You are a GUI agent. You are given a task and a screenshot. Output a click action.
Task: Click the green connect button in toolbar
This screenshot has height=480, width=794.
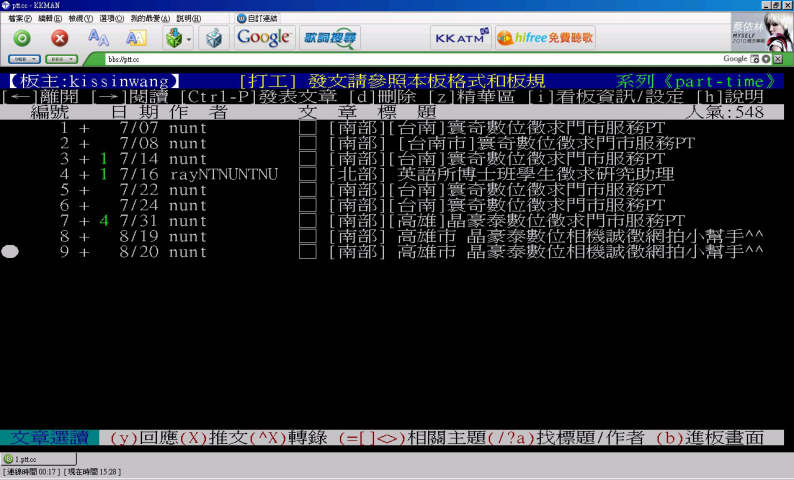click(22, 38)
